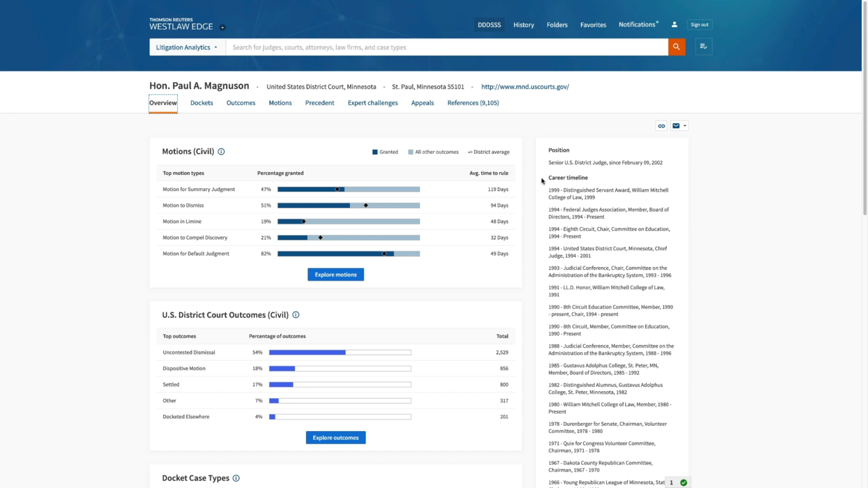Click the orange search magnifier button

click(x=676, y=47)
